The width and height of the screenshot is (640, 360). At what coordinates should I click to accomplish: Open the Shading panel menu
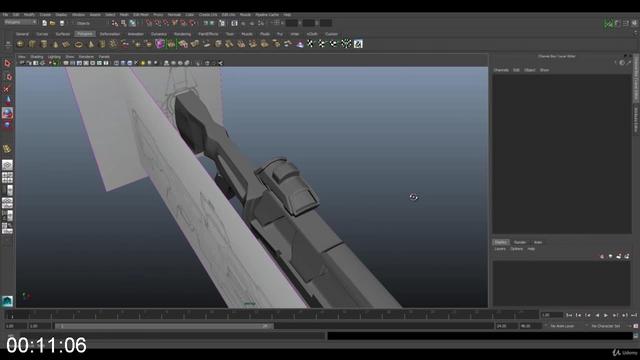click(37, 57)
